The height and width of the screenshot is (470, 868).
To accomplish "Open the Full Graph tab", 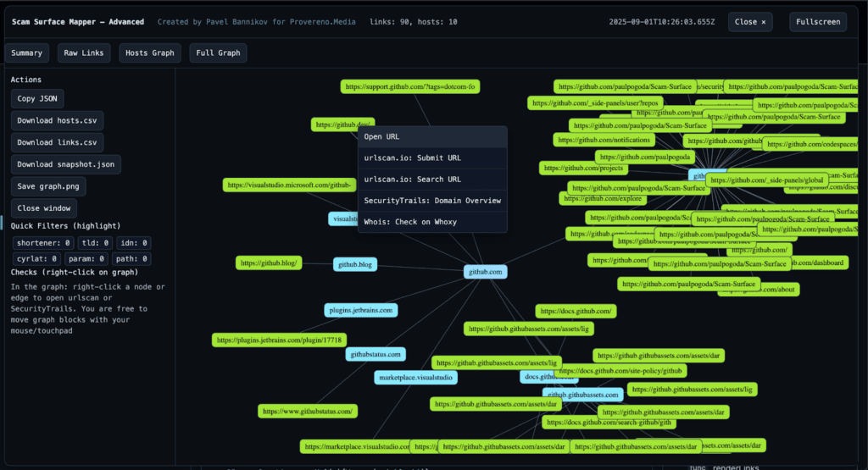I will (218, 53).
